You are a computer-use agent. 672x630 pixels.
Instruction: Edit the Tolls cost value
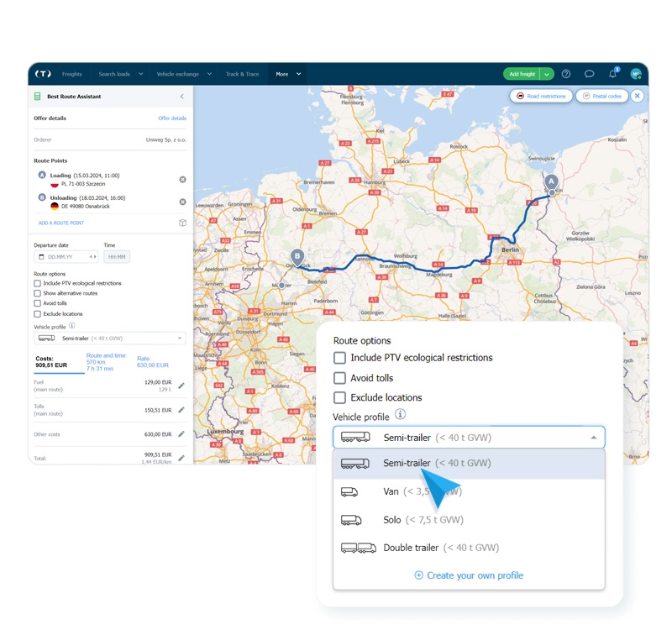[x=181, y=410]
